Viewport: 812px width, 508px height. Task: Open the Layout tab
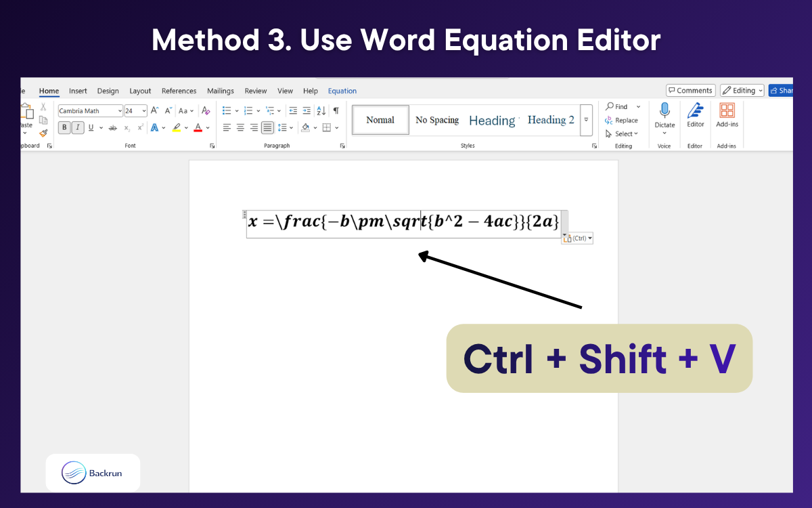click(140, 91)
